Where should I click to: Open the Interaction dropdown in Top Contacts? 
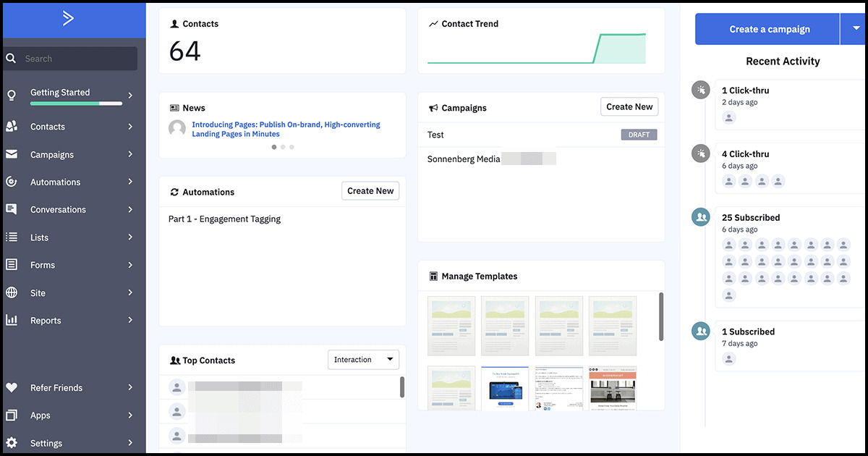click(x=363, y=359)
